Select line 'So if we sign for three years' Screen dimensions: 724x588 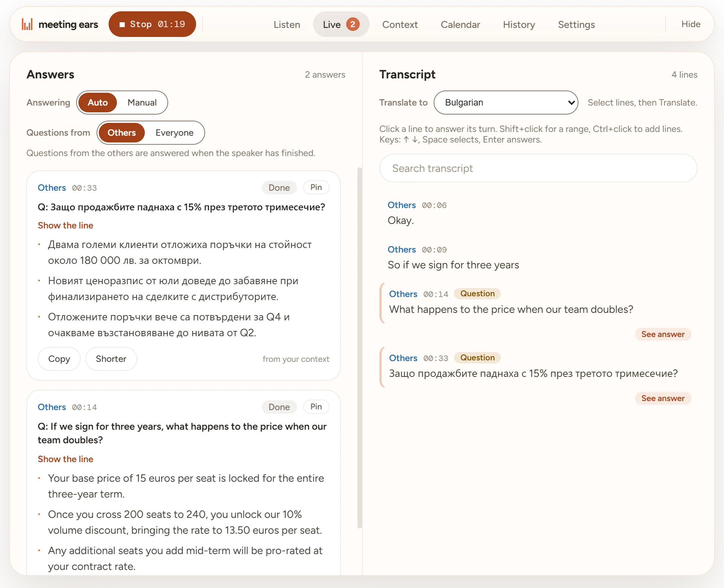click(x=538, y=258)
